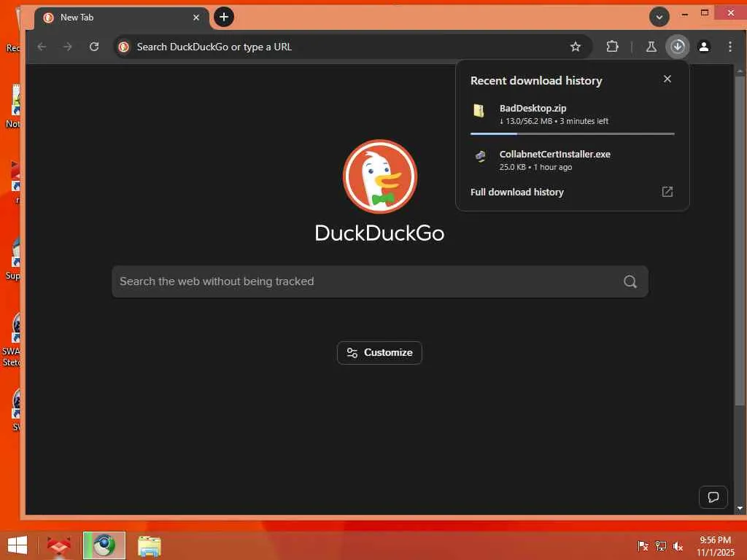Viewport: 747px width, 560px height.
Task: Click the BadDesktop.zip download progress bar
Action: click(572, 134)
